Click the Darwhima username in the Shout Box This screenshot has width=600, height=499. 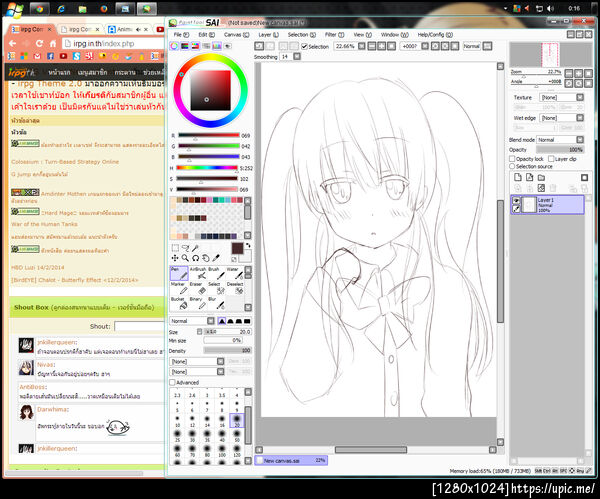(x=52, y=409)
